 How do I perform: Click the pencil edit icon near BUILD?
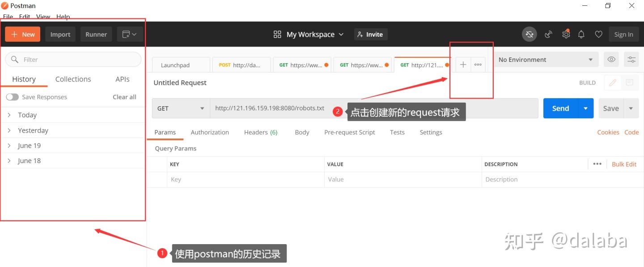click(613, 83)
